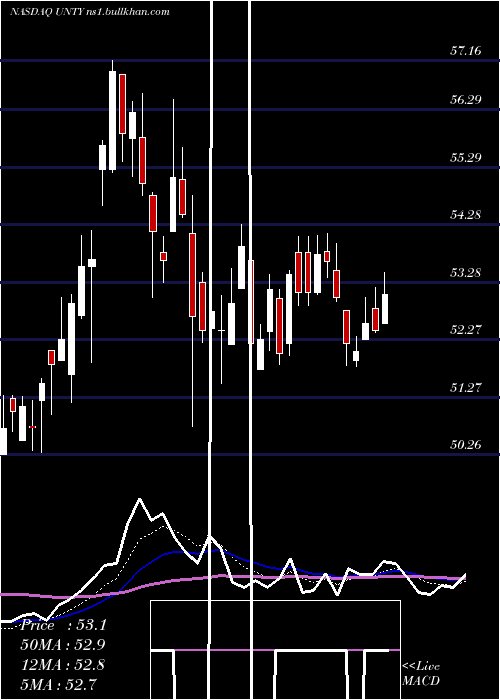Viewport: 500px width, 700px height.
Task: Click the 57.16 price axis label
Action: click(x=466, y=50)
